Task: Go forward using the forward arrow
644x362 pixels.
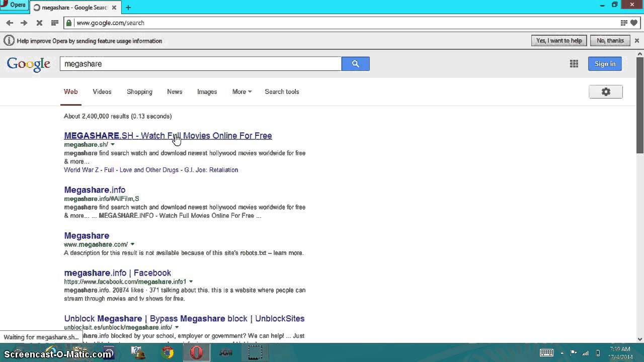Action: 24,23
